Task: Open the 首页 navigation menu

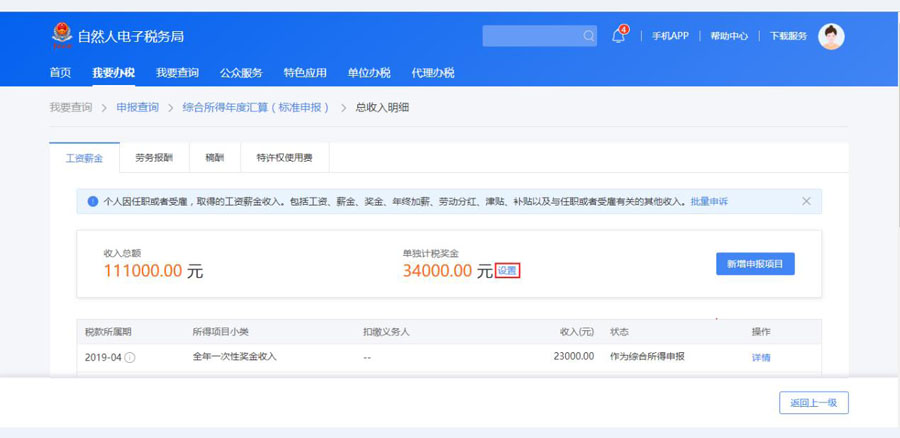Action: tap(60, 73)
